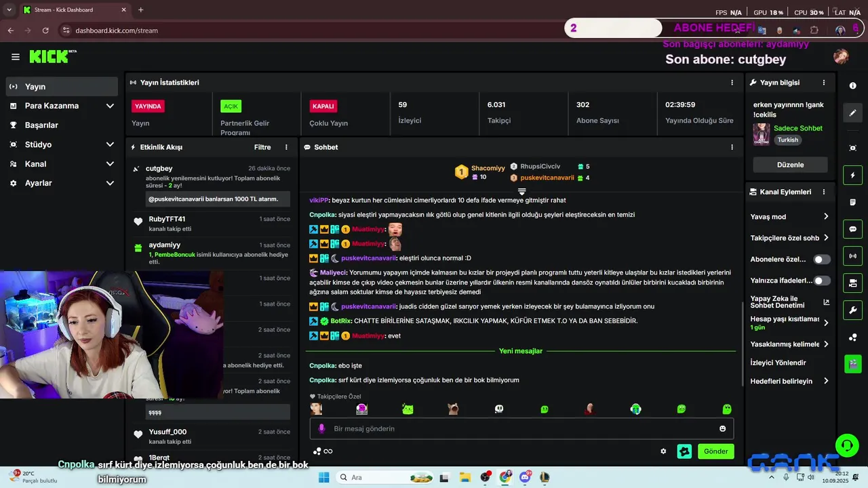Open Kanal Eylemleri three-dot options
Screen dimensions: 868x488
824,192
